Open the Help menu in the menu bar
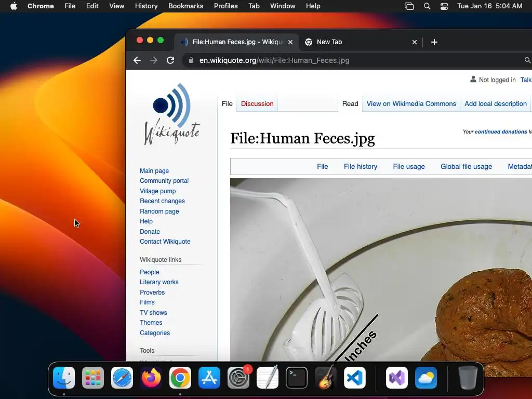This screenshot has width=532, height=399. click(313, 6)
